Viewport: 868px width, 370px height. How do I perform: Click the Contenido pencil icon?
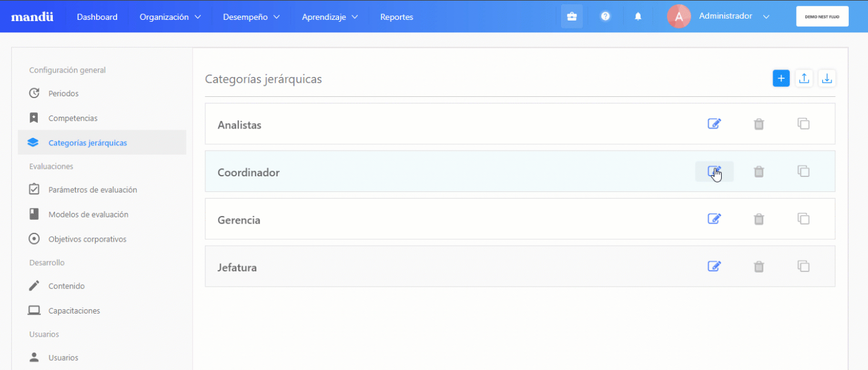click(x=34, y=286)
